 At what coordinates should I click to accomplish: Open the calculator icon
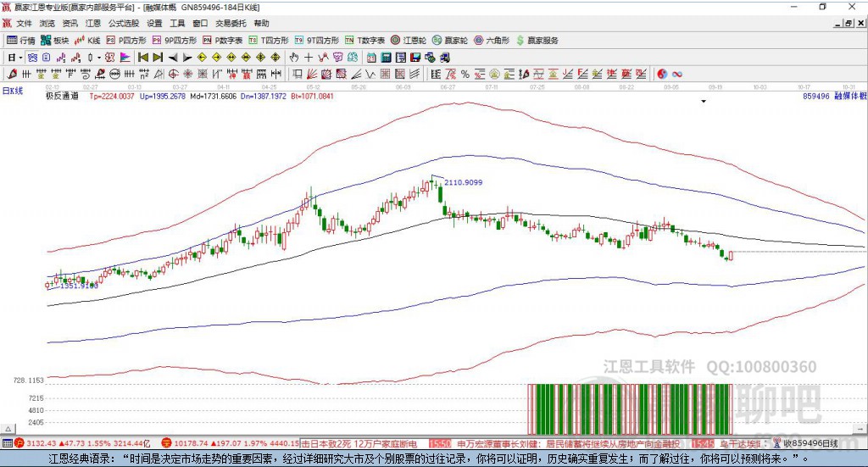tap(386, 58)
